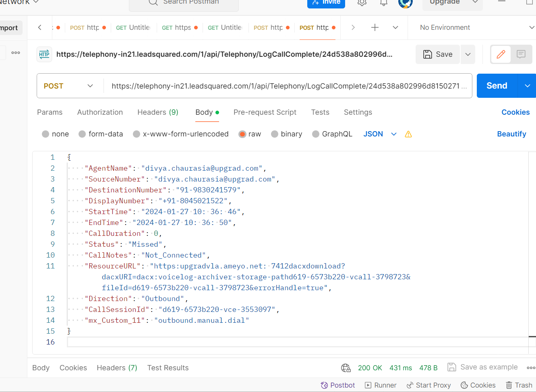Open the user avatar menu
This screenshot has width=536, height=392.
(x=406, y=2)
